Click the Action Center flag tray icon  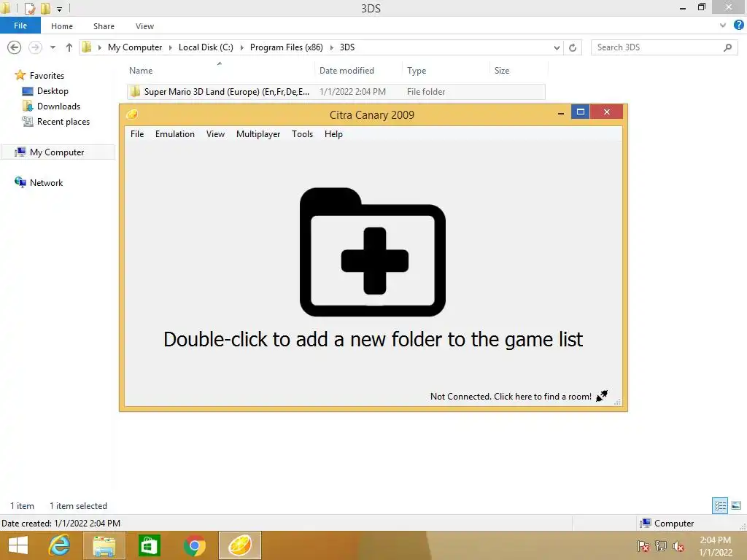(x=643, y=546)
